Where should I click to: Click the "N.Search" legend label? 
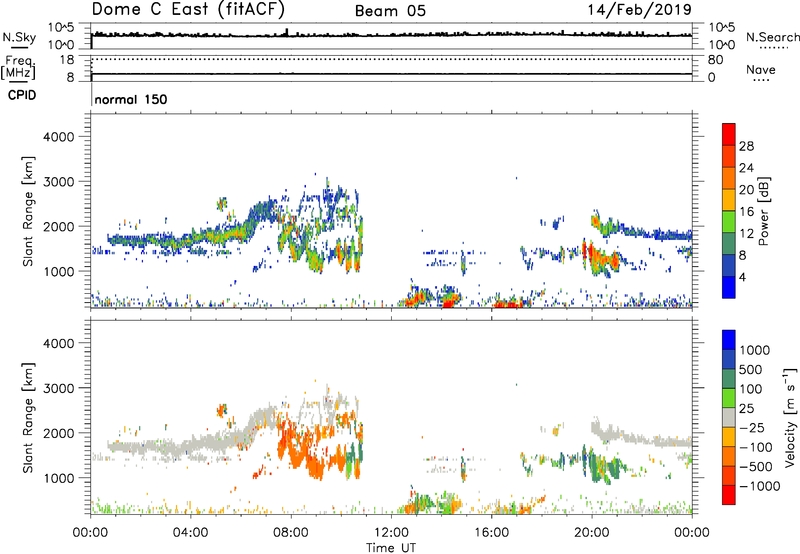click(772, 37)
